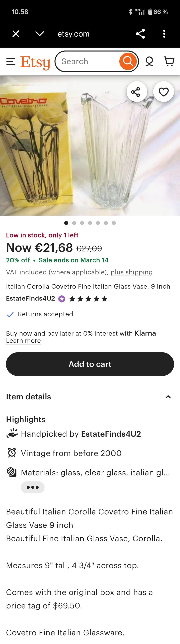Add the vase to cart
Screen dimensions: 180x644
pos(90,364)
